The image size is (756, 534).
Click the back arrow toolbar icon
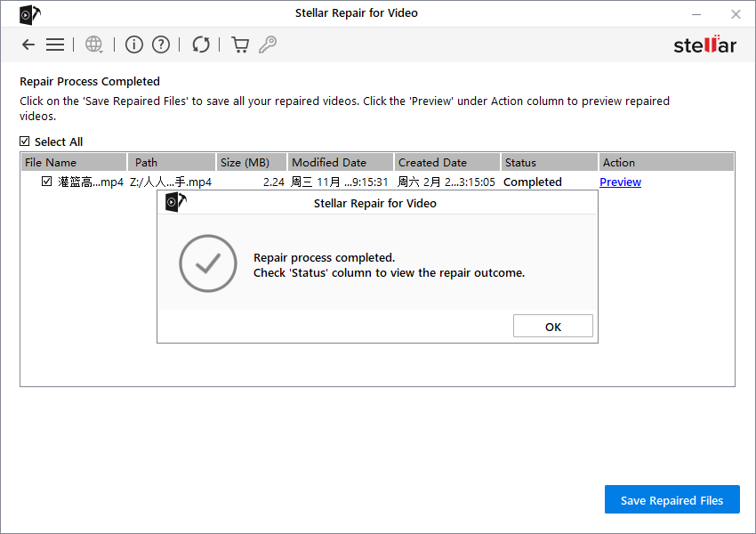tap(28, 44)
